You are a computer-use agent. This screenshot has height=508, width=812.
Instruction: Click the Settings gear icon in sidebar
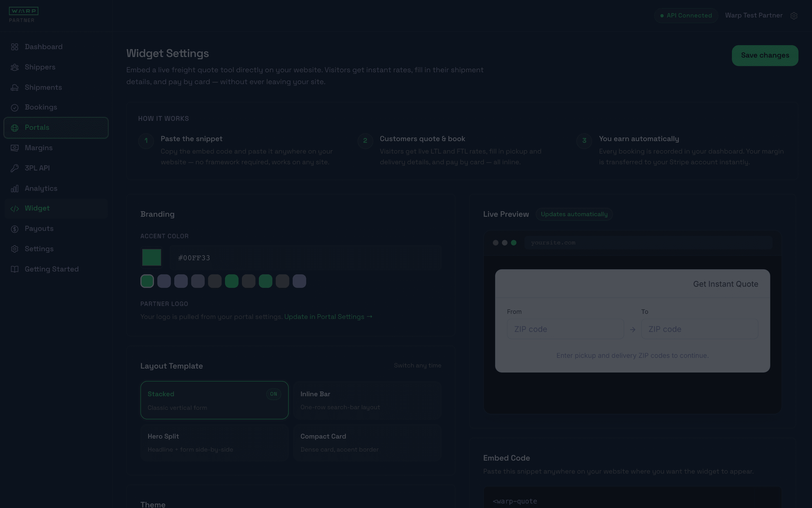14,249
